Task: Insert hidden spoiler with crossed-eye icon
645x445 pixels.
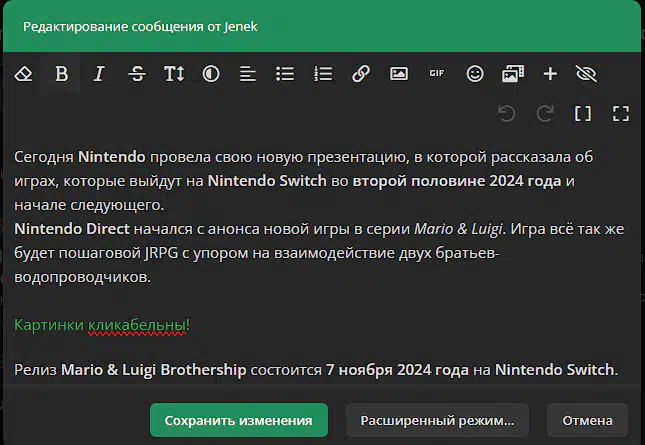Action: (586, 74)
